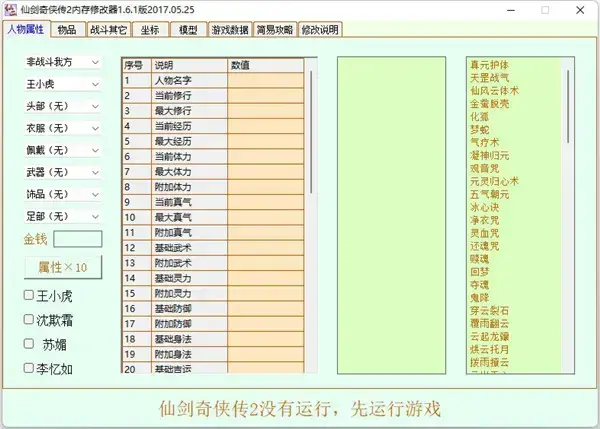This screenshot has width=600, height=429.
Task: Open the 修改说明 tab
Action: click(320, 29)
